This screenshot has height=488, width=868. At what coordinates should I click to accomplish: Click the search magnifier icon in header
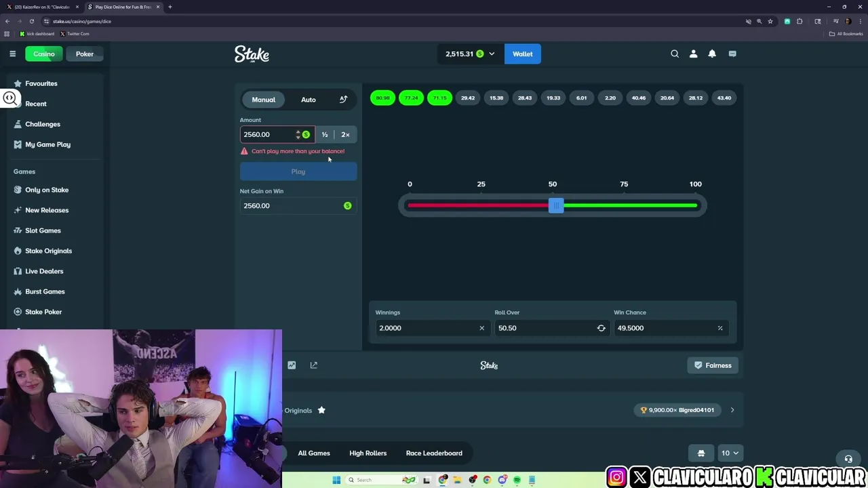[675, 54]
